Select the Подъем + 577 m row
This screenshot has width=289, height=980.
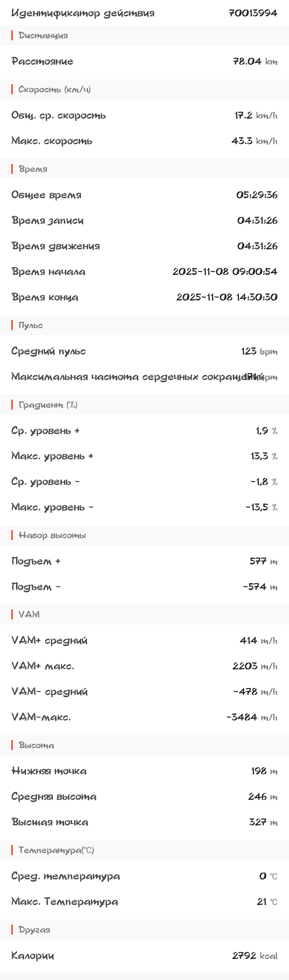click(144, 561)
